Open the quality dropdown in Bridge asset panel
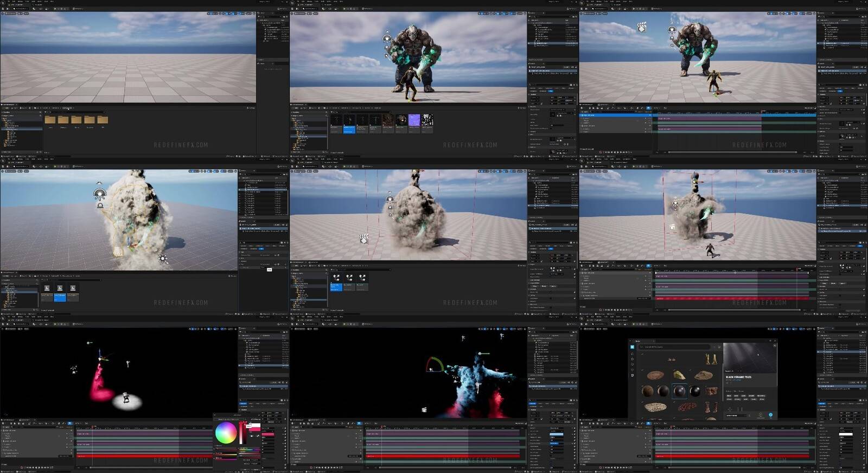 pyautogui.click(x=737, y=416)
